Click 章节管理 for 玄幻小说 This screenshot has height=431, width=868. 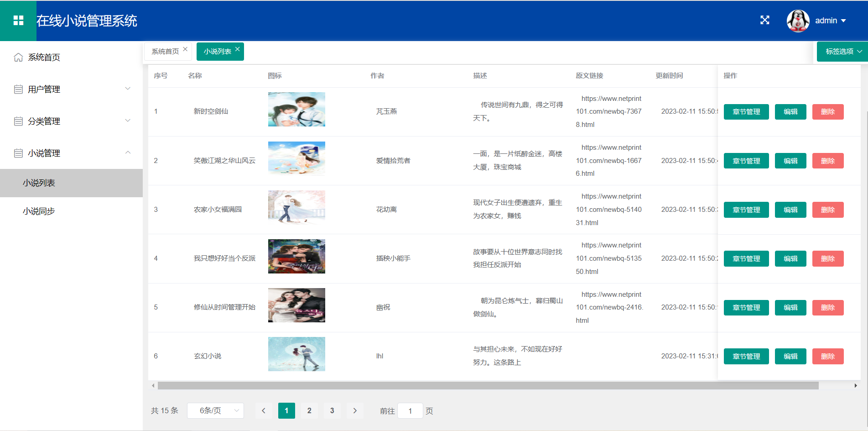(746, 356)
